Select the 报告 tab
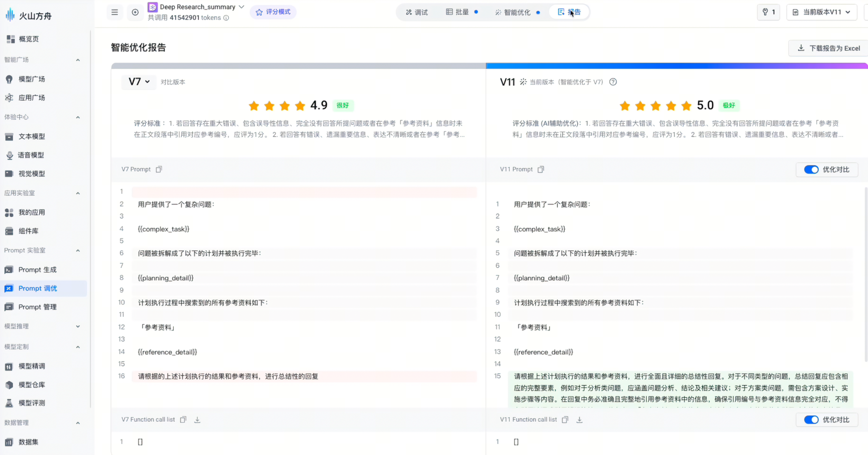868x455 pixels. [x=569, y=12]
